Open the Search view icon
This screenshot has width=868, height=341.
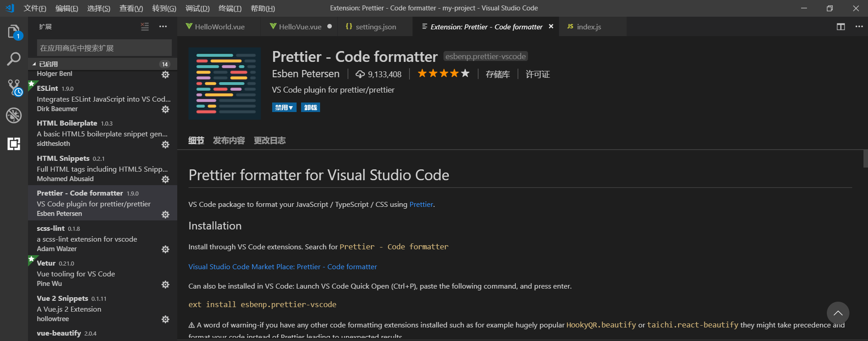click(14, 59)
